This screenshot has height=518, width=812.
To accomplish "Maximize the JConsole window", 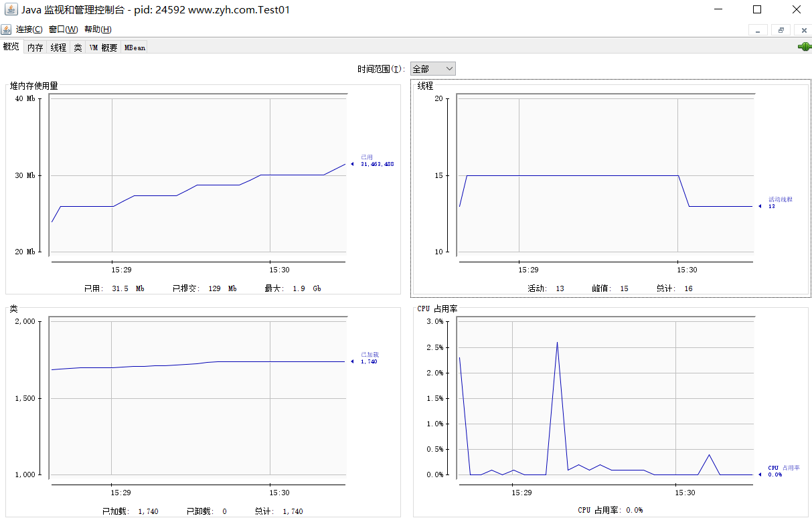I will (x=757, y=10).
